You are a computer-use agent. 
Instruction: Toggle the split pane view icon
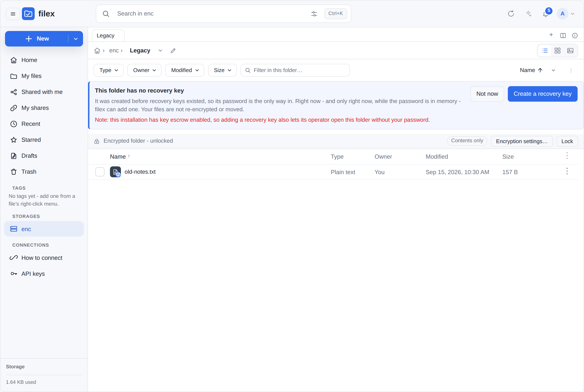tap(563, 36)
